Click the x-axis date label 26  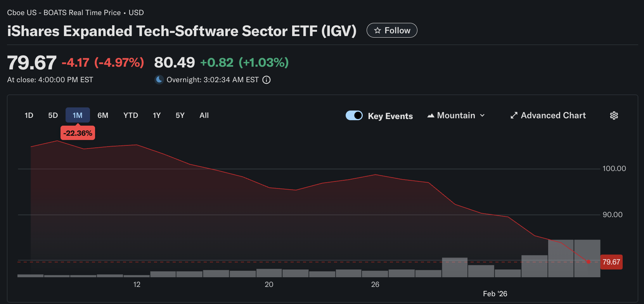[375, 285]
